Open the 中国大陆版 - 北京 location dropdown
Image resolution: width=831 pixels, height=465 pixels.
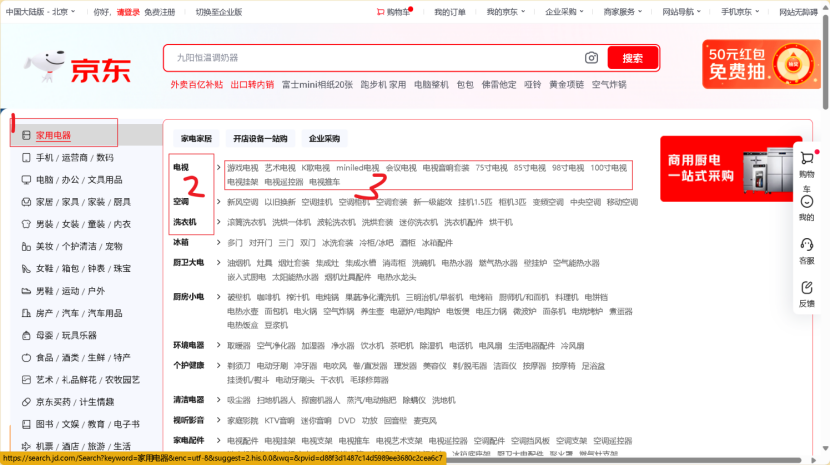pos(40,12)
